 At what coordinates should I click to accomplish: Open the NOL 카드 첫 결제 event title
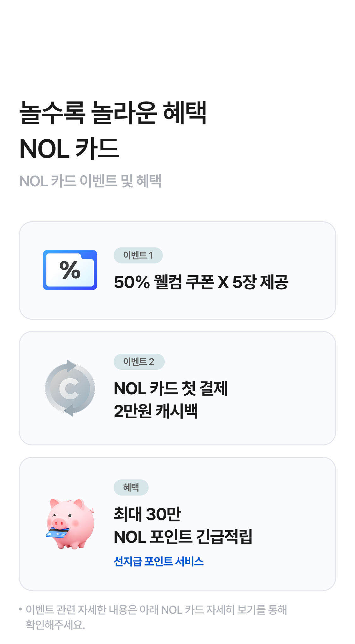170,388
